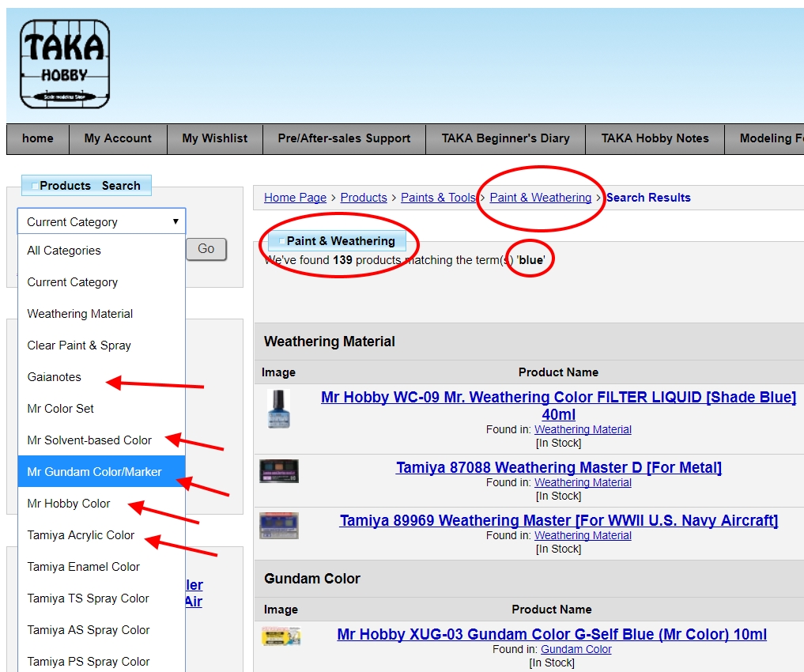Image resolution: width=804 pixels, height=672 pixels.
Task: Open TAKA Hobby Notes
Action: (655, 138)
